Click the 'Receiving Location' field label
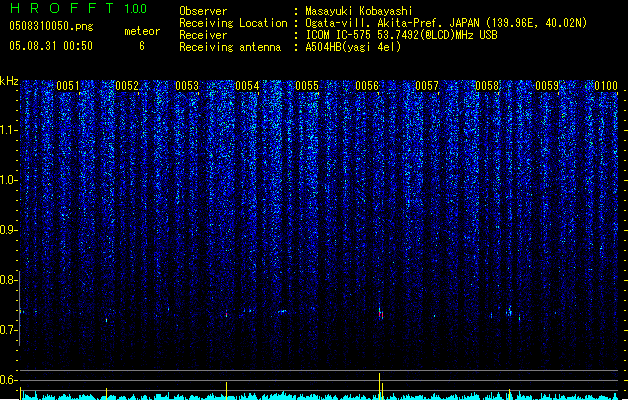The width and height of the screenshot is (629, 400). click(x=233, y=23)
